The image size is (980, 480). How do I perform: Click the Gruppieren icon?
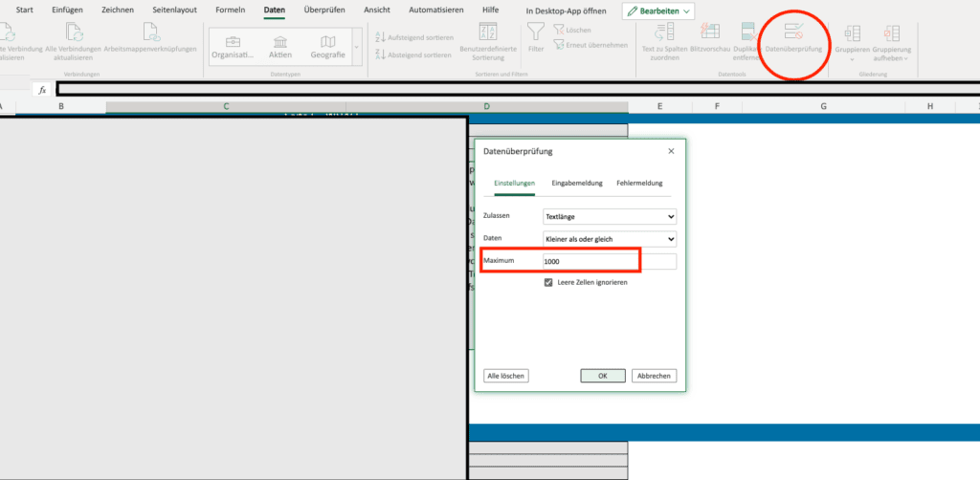[852, 36]
